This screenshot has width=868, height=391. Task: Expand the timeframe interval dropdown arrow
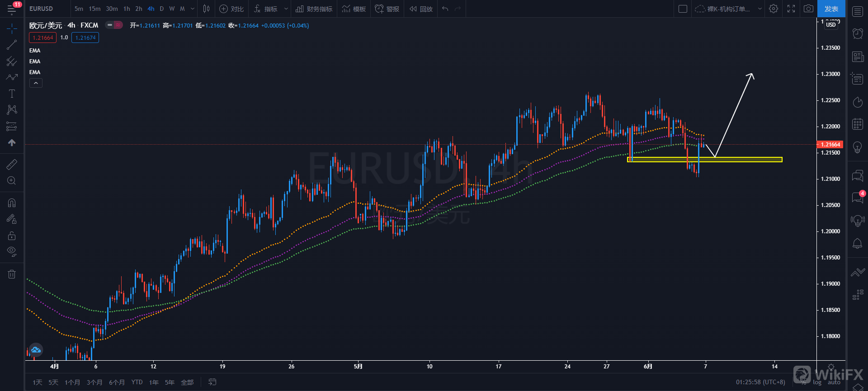point(193,9)
